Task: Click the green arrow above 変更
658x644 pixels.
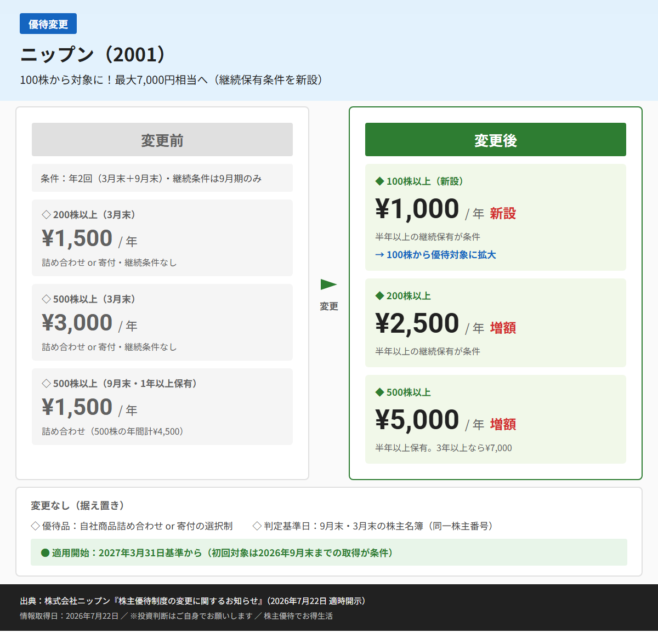Action: click(x=328, y=284)
